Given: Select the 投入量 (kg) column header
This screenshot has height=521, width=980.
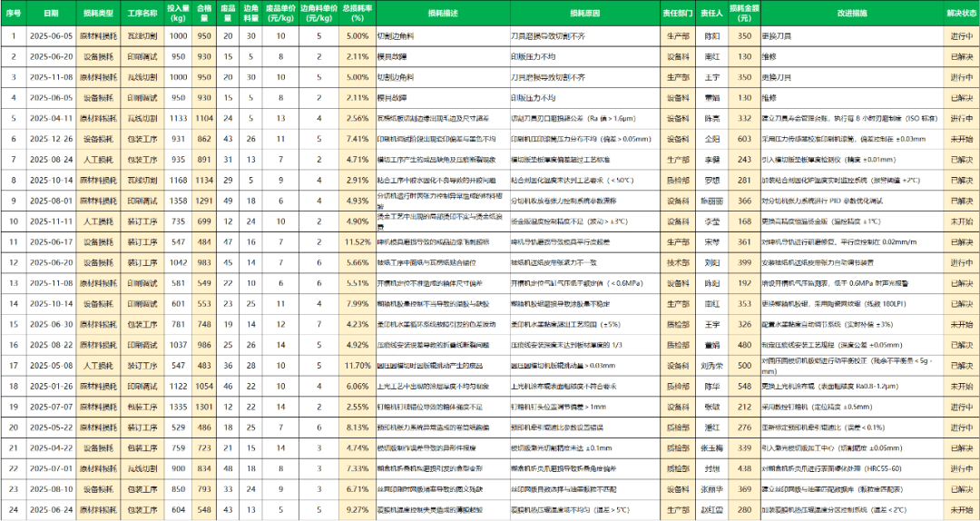Looking at the screenshot, I should point(179,13).
